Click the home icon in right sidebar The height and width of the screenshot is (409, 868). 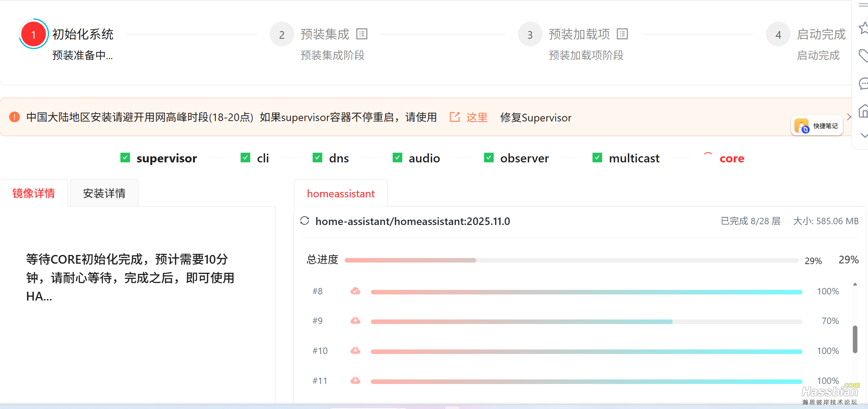point(863,111)
